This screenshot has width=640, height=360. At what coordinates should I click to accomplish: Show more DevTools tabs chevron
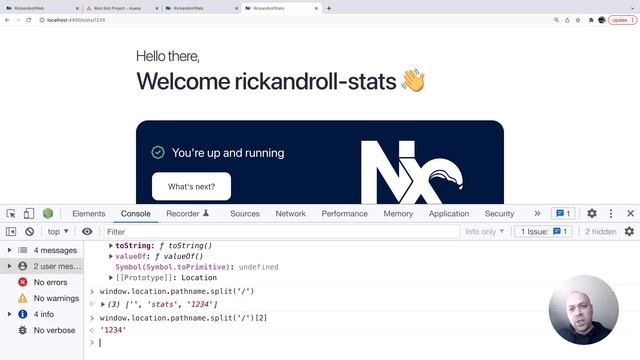(537, 213)
